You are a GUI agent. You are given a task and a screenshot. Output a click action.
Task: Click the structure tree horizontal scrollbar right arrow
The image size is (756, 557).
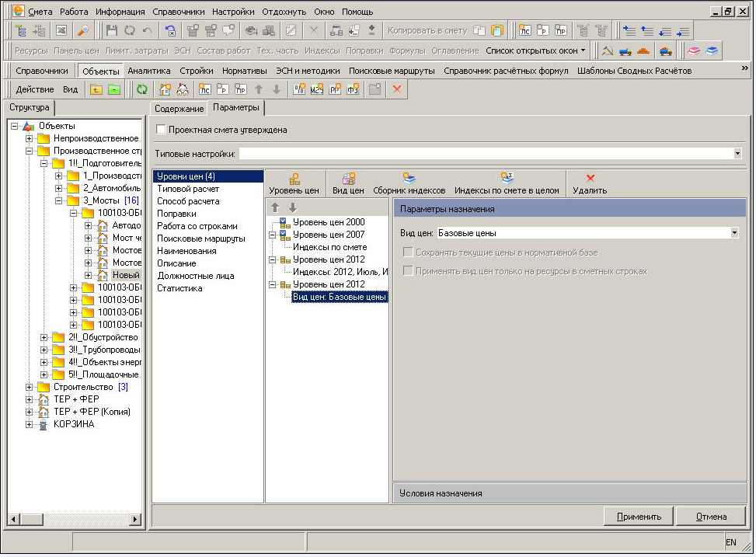pos(135,520)
